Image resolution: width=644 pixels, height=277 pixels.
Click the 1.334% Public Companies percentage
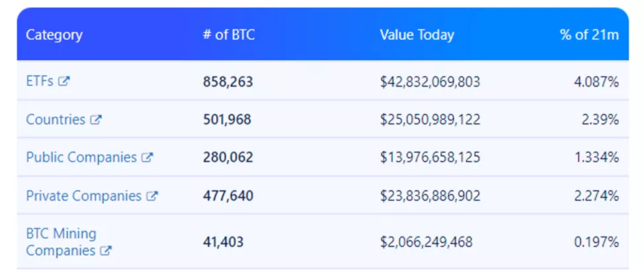596,158
